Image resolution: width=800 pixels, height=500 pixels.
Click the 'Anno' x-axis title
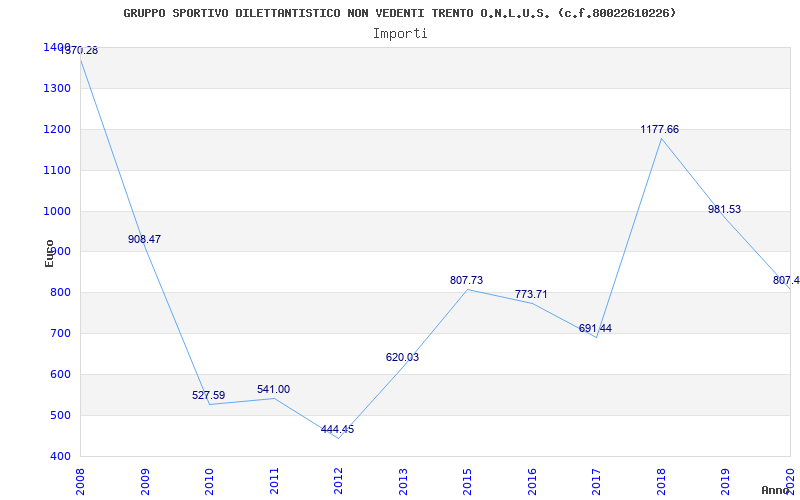click(776, 490)
